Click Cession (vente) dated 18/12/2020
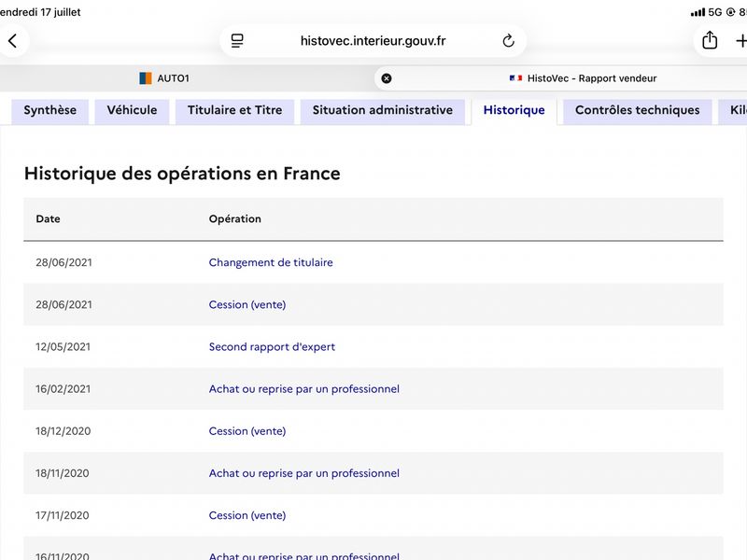This screenshot has width=747, height=560. (x=247, y=431)
